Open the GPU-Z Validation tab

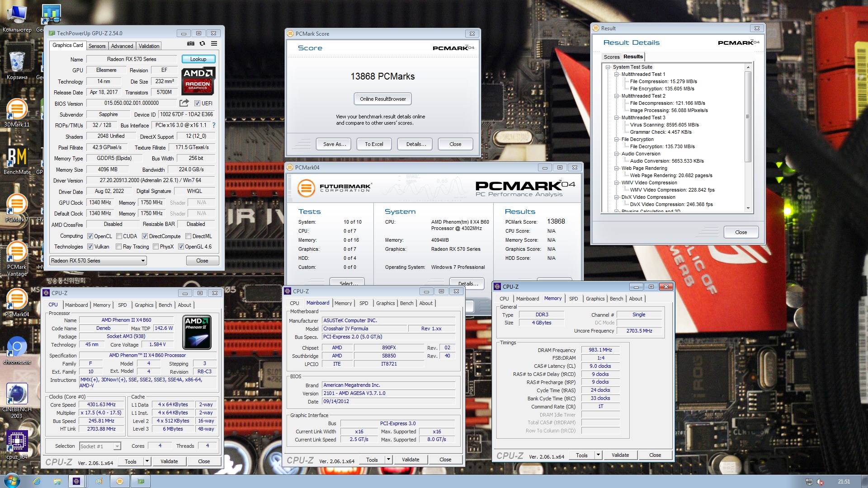point(149,46)
